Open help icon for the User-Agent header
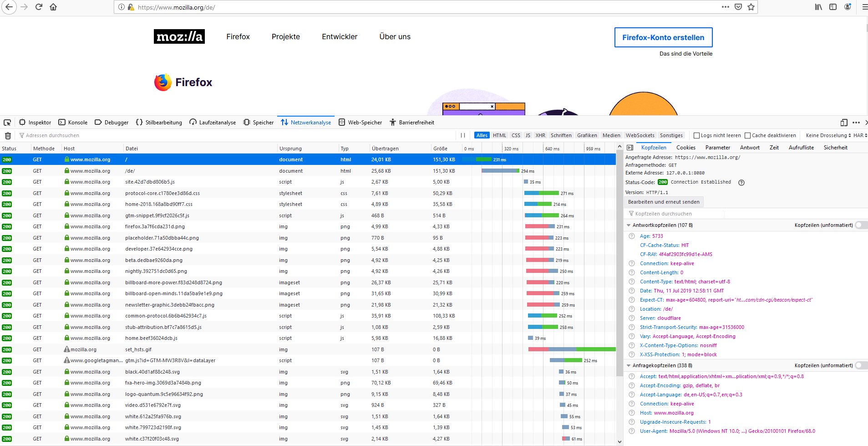Screen dimensions: 868x446 point(632,431)
